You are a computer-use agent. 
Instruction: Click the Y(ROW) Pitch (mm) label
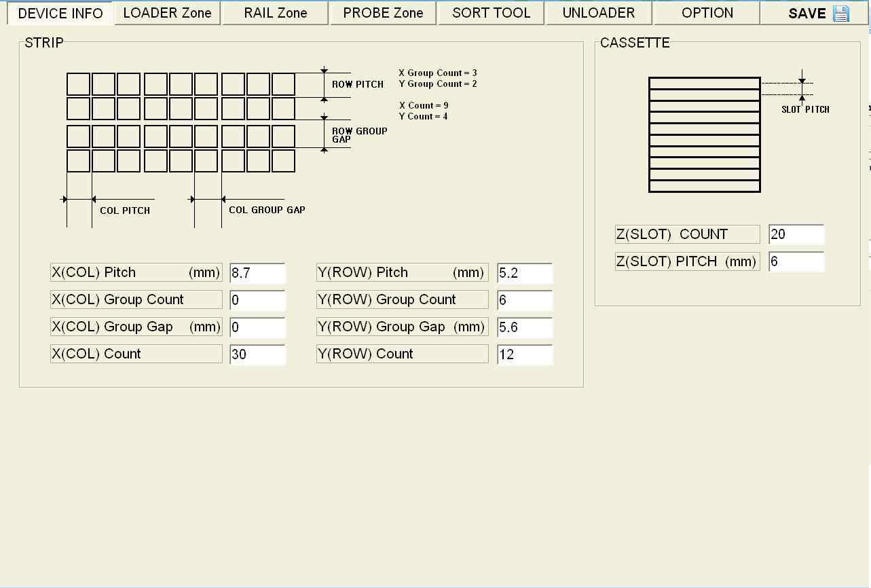pyautogui.click(x=402, y=272)
